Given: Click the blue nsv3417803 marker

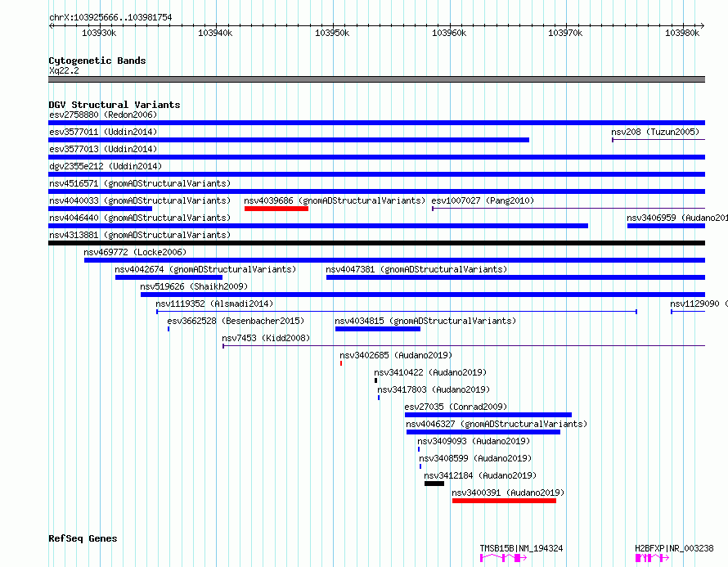Looking at the screenshot, I should [379, 398].
